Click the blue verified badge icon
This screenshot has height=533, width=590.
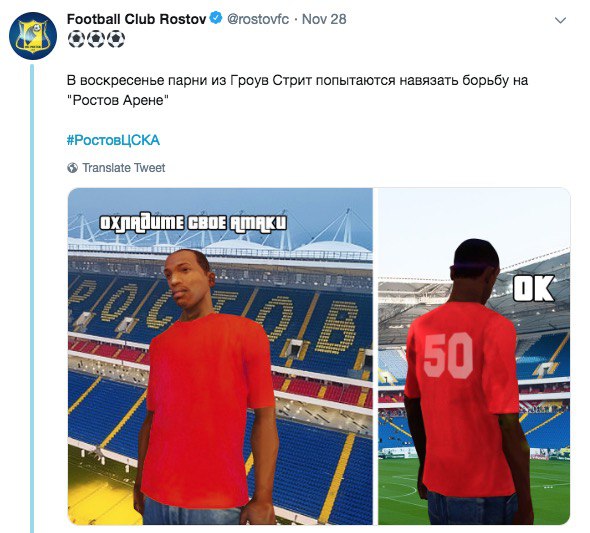pyautogui.click(x=216, y=18)
